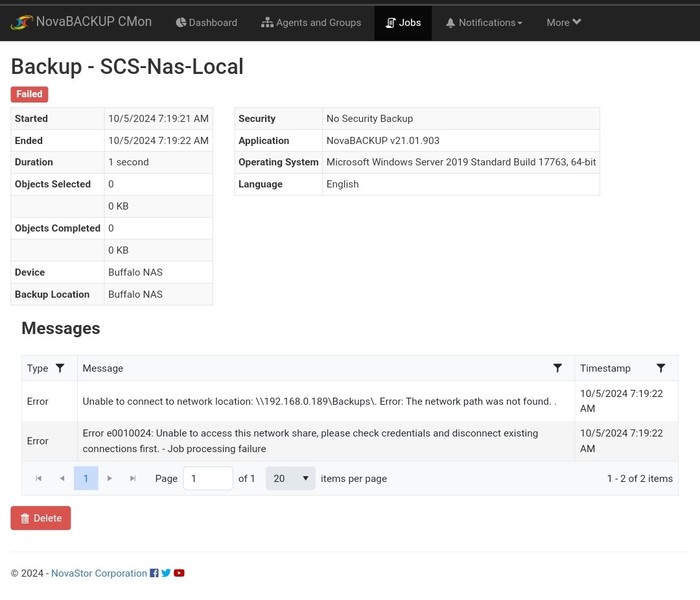
Task: Click the Device value Buffalo NAS
Action: pyautogui.click(x=135, y=272)
